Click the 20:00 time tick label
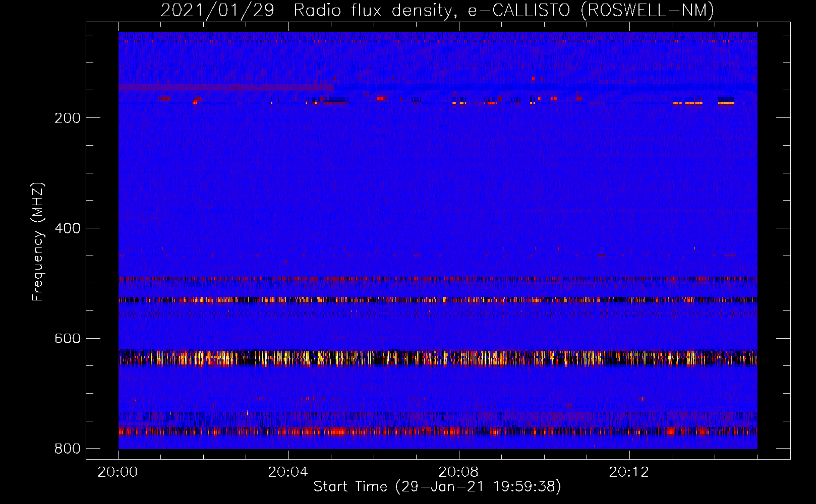Viewport: 816px width, 504px height. tap(118, 472)
